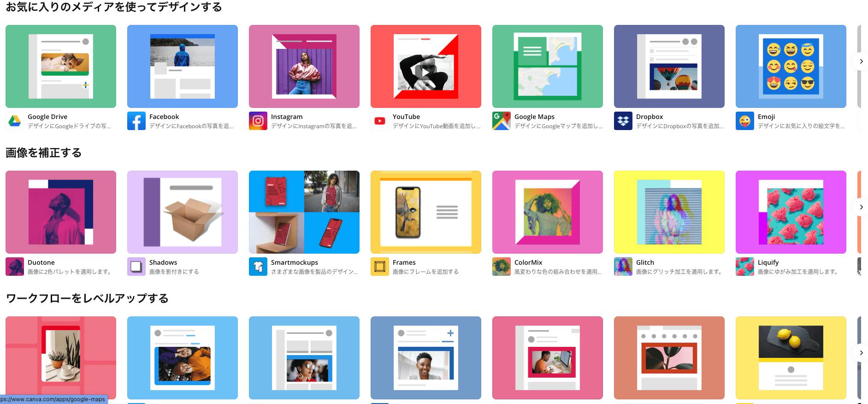Open the Frames app icon
Screen dimensions: 868x404
[380, 267]
